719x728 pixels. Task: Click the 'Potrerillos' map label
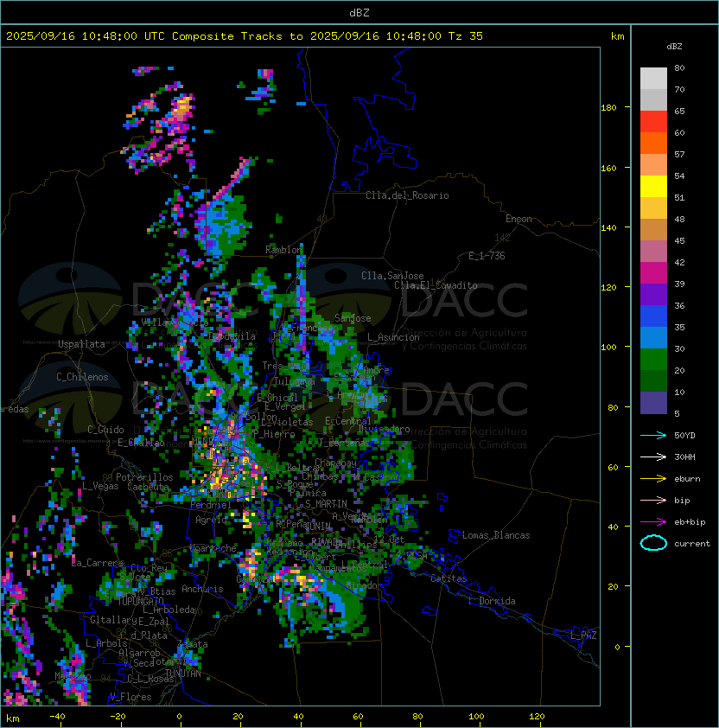[144, 477]
